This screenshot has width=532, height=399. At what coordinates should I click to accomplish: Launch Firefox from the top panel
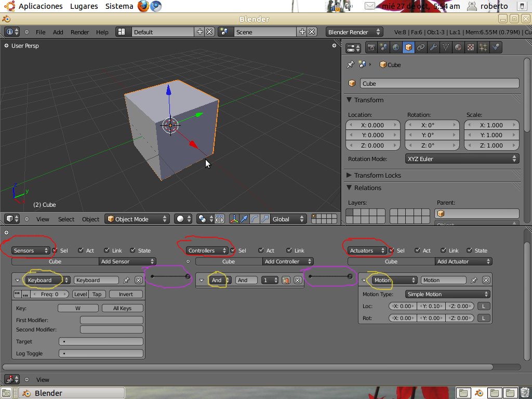[143, 6]
